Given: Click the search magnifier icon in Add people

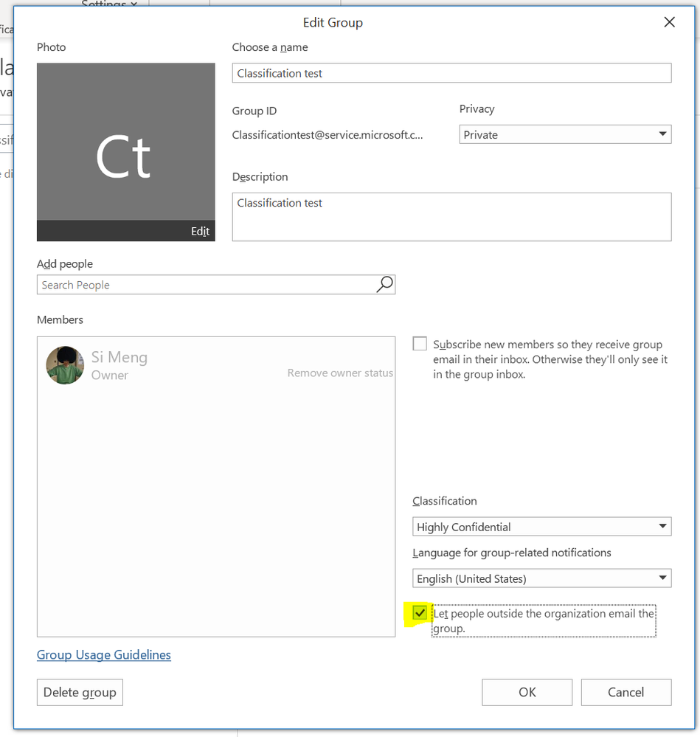Looking at the screenshot, I should pyautogui.click(x=385, y=284).
